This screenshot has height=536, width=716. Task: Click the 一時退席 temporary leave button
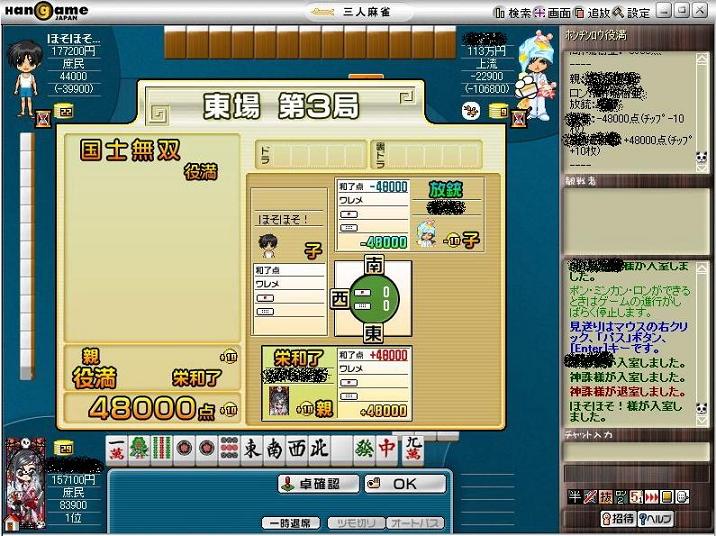tap(292, 523)
